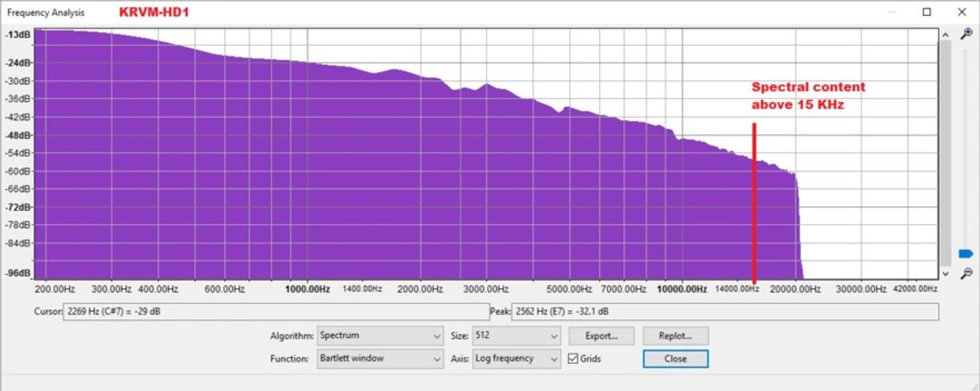Click the vertical scrollbar track beside plot
The width and height of the screenshot is (980, 391).
[x=944, y=150]
